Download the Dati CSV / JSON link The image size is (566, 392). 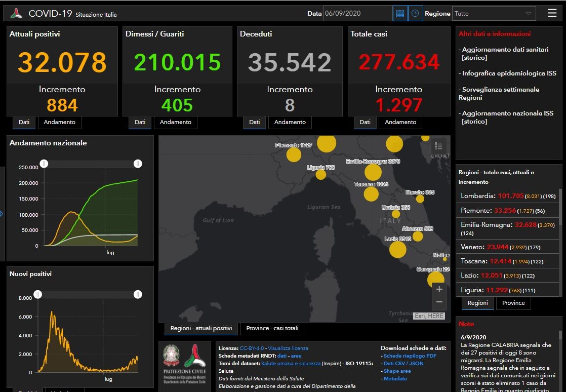pyautogui.click(x=403, y=363)
